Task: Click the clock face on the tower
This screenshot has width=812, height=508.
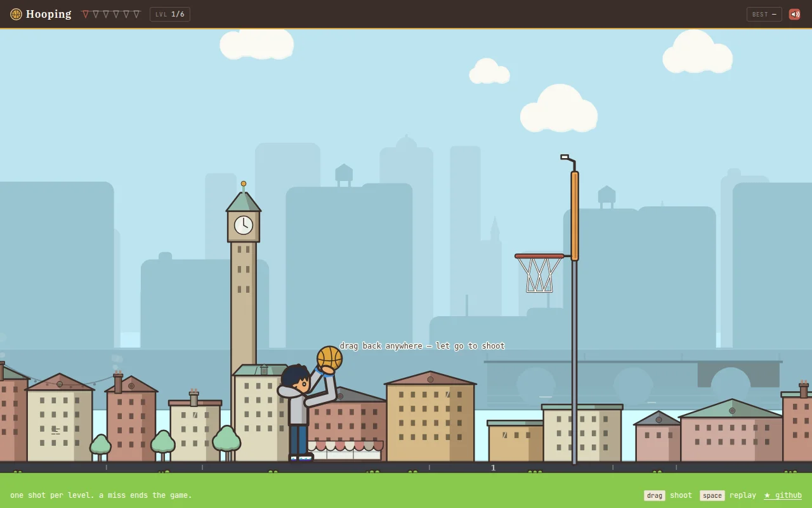Action: click(244, 225)
